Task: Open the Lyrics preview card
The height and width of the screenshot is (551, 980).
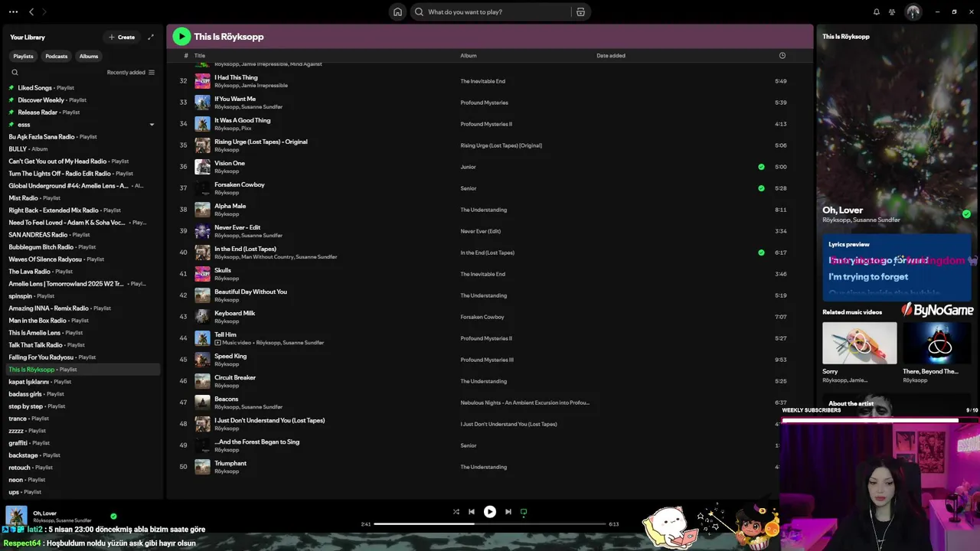Action: tap(897, 268)
